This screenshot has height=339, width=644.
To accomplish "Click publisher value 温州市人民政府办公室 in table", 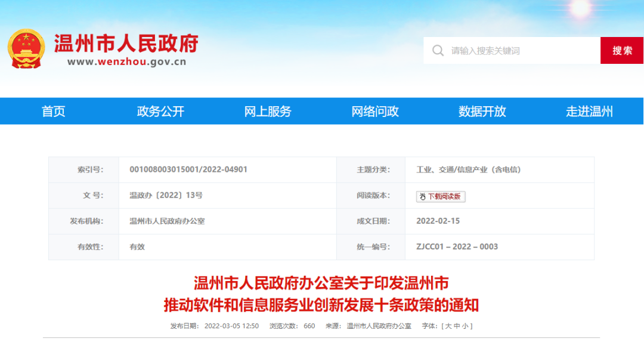I will point(167,221).
